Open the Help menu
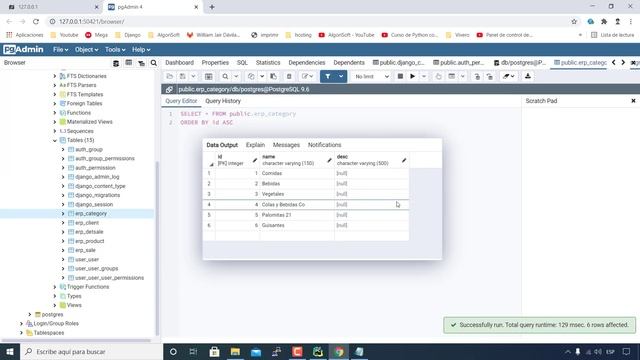Viewport: 640px width, 360px height. (x=141, y=49)
